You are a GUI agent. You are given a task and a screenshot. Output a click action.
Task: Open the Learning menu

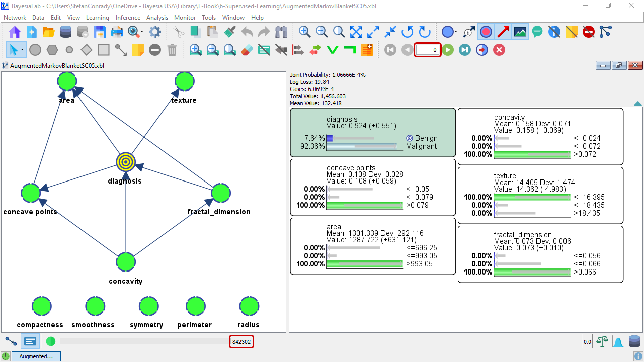click(x=98, y=17)
